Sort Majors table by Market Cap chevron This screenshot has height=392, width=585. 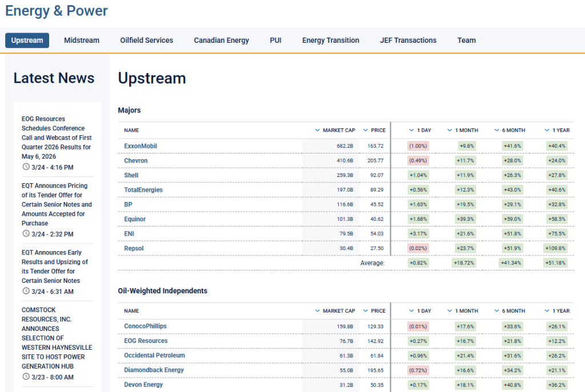318,130
